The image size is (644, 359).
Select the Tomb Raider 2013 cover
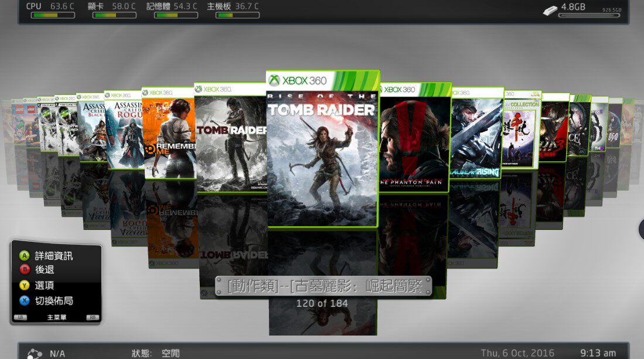click(x=230, y=138)
